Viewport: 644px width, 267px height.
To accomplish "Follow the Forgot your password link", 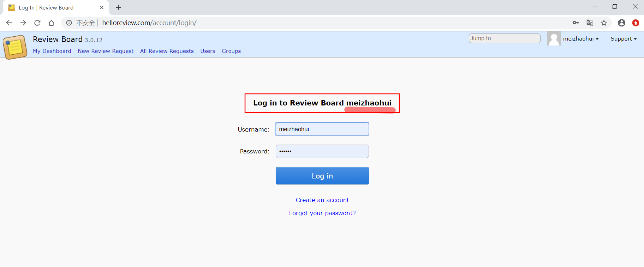I will (322, 213).
